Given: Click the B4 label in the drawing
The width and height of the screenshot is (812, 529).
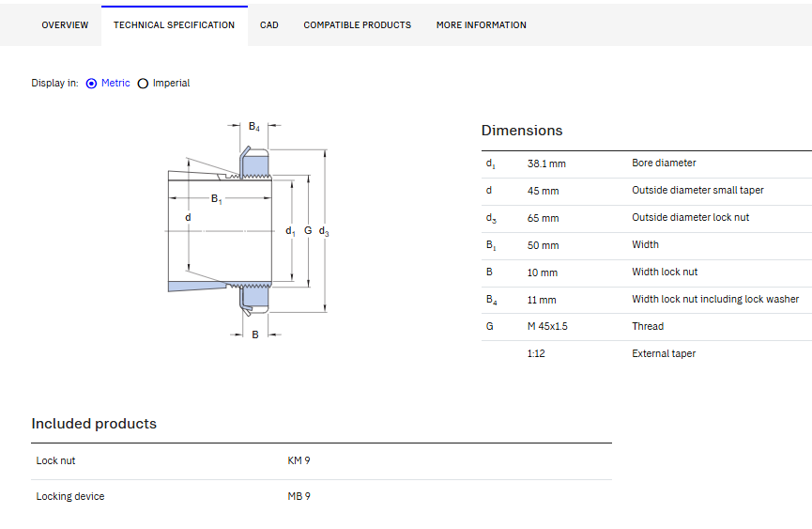Looking at the screenshot, I should coord(254,127).
